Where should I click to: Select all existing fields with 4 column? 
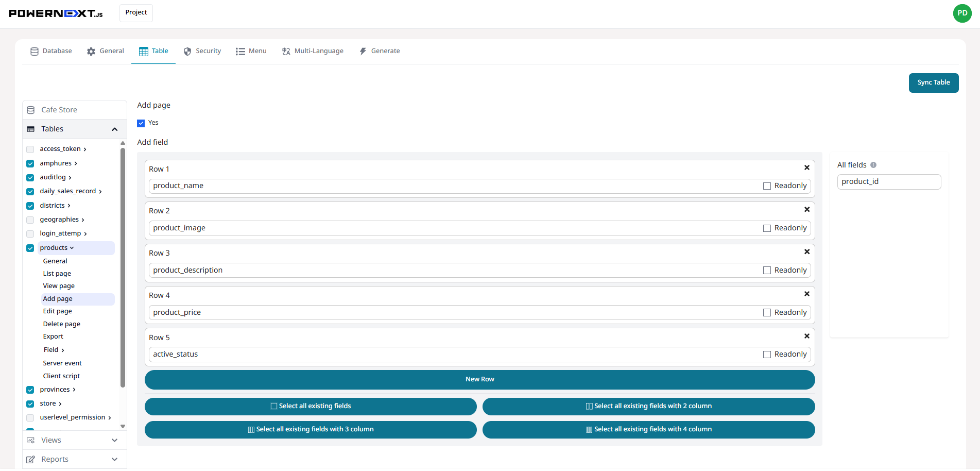click(648, 430)
